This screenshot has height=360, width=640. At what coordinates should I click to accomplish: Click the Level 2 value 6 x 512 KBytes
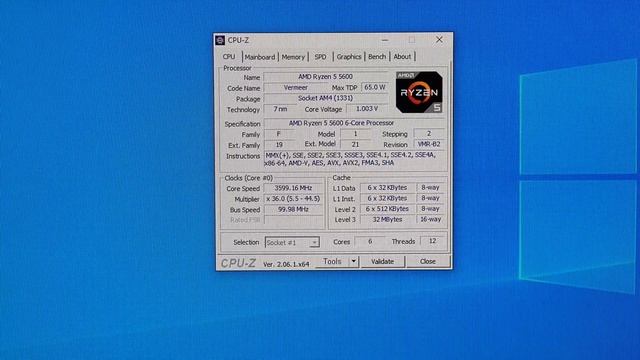pyautogui.click(x=387, y=209)
